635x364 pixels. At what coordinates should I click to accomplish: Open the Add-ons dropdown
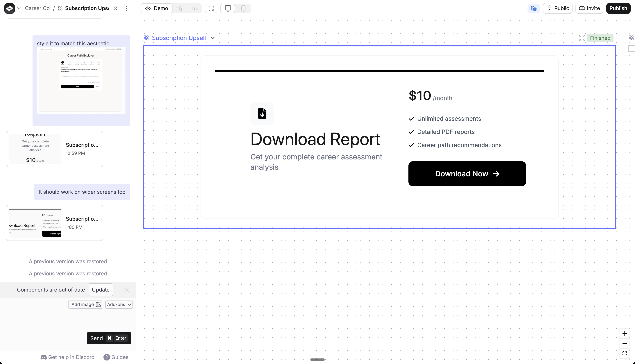(119, 305)
